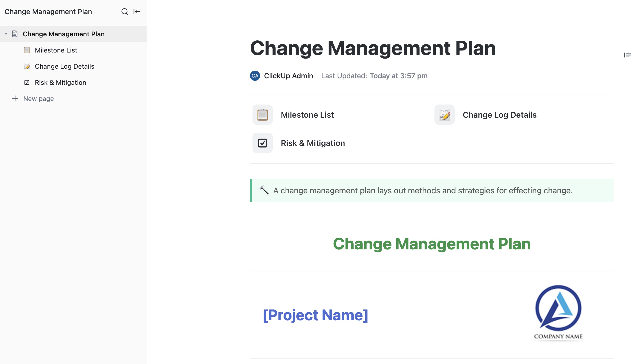Open the Milestone List subpage

pos(56,50)
